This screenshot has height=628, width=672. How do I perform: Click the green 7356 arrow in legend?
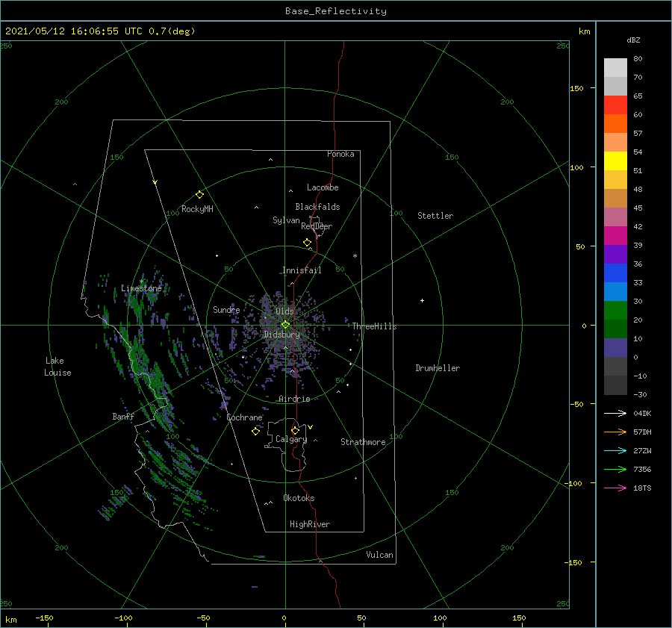[x=615, y=470]
